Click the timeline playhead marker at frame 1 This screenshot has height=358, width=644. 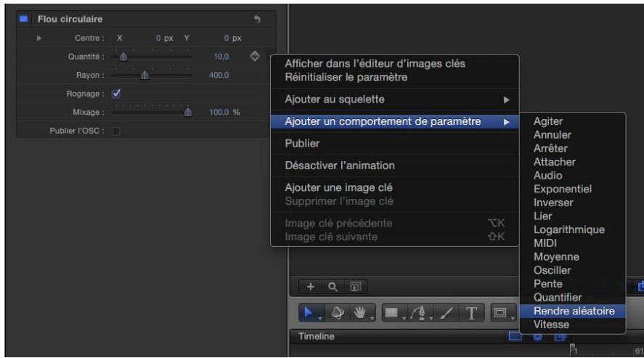(574, 350)
